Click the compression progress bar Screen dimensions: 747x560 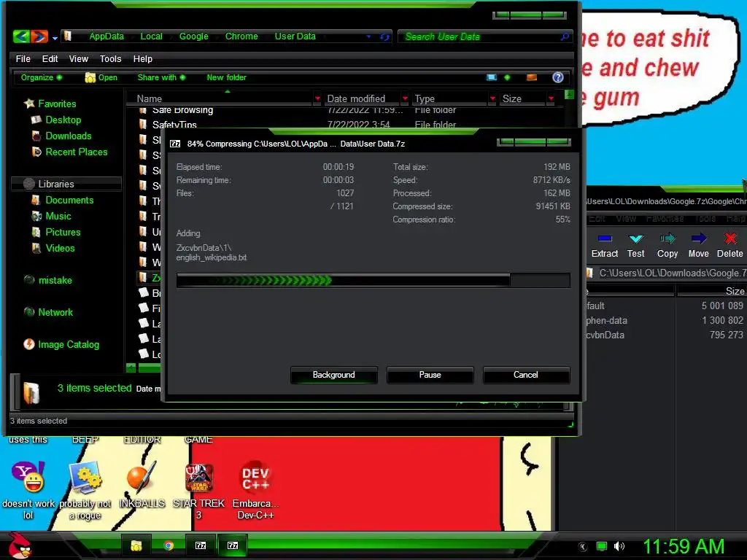coord(373,280)
